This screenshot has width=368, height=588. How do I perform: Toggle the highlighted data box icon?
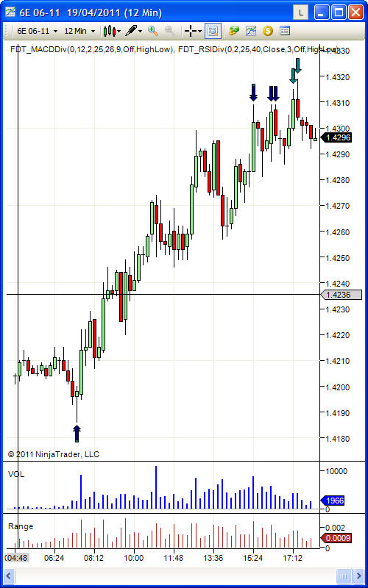click(213, 31)
